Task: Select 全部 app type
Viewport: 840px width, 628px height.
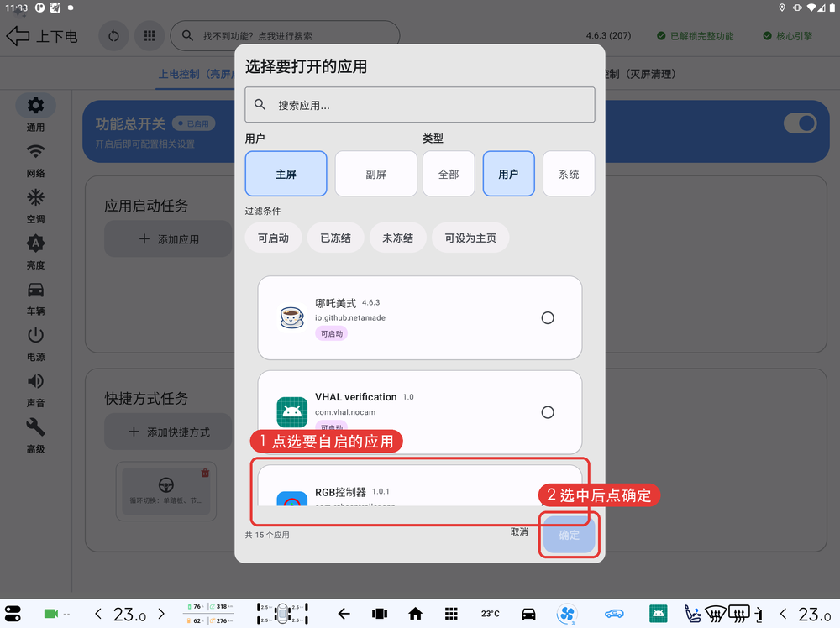Action: [449, 174]
